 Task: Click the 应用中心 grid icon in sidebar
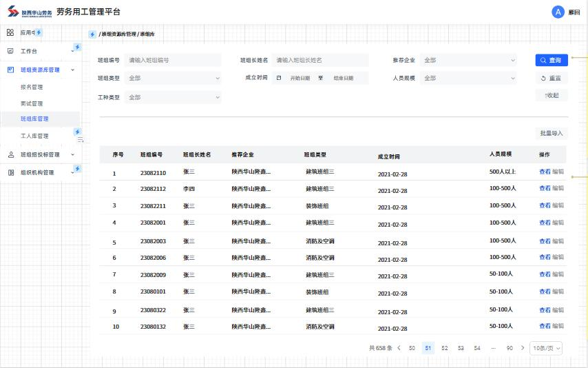pyautogui.click(x=10, y=32)
